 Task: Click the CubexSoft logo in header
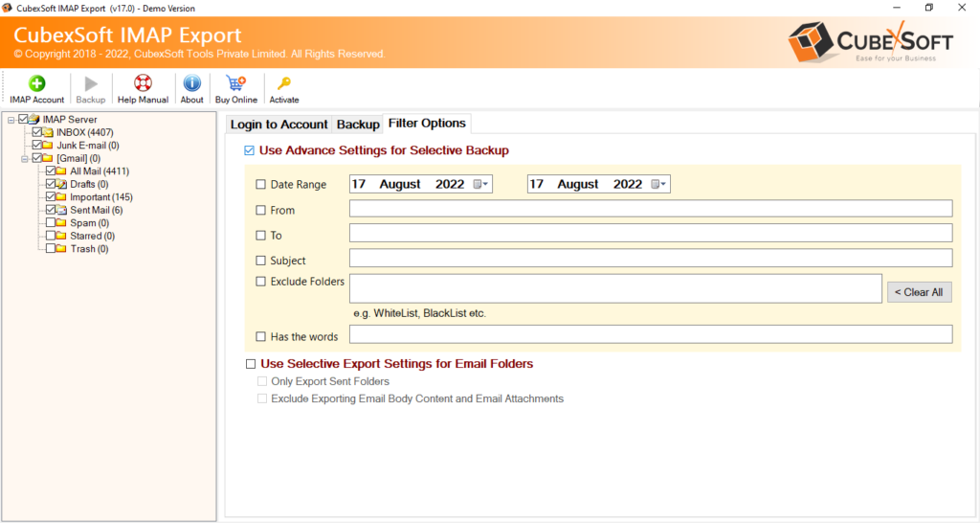[871, 41]
